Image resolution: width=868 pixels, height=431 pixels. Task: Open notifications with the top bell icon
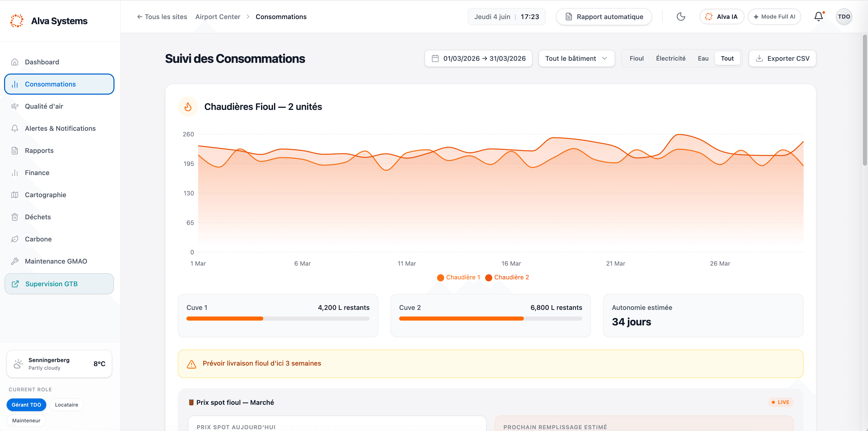point(819,17)
